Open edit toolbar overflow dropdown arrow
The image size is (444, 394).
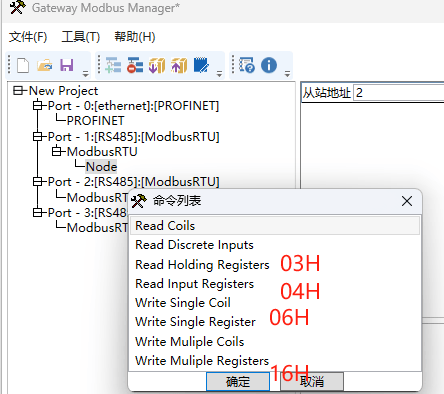click(x=219, y=74)
